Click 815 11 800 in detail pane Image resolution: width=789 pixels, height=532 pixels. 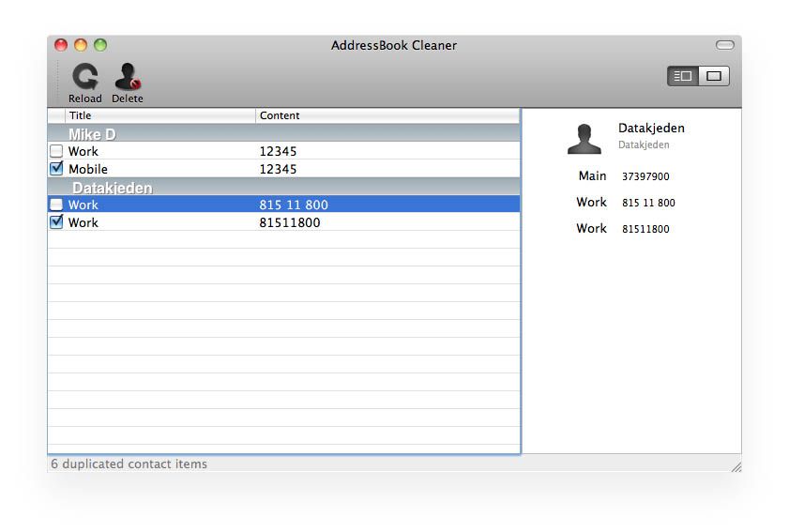(648, 203)
